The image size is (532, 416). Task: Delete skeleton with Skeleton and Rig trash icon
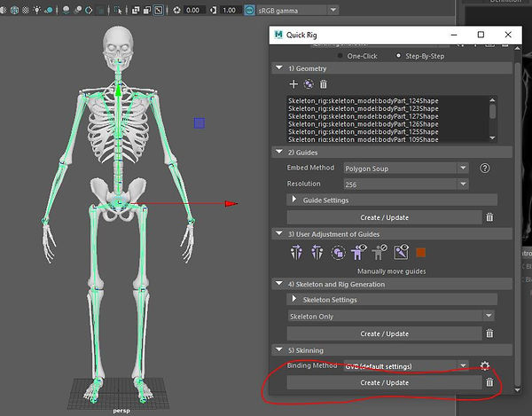(489, 334)
